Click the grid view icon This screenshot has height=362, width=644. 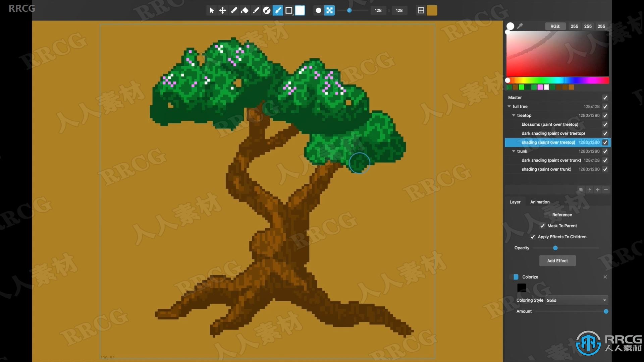(x=420, y=10)
